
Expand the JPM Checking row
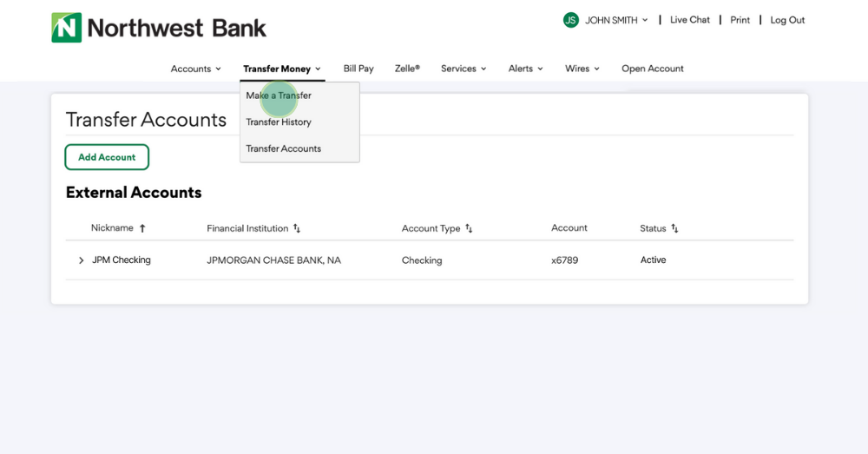(82, 260)
